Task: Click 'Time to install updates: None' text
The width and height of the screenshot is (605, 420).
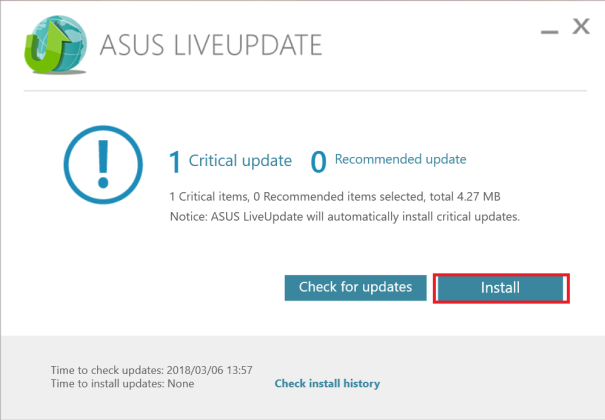Action: coord(122,384)
